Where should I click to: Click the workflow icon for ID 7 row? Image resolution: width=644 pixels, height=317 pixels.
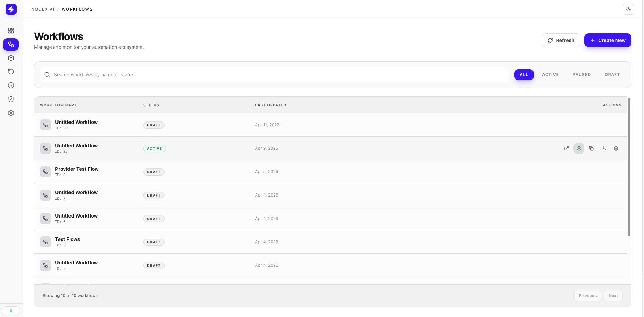tap(45, 195)
